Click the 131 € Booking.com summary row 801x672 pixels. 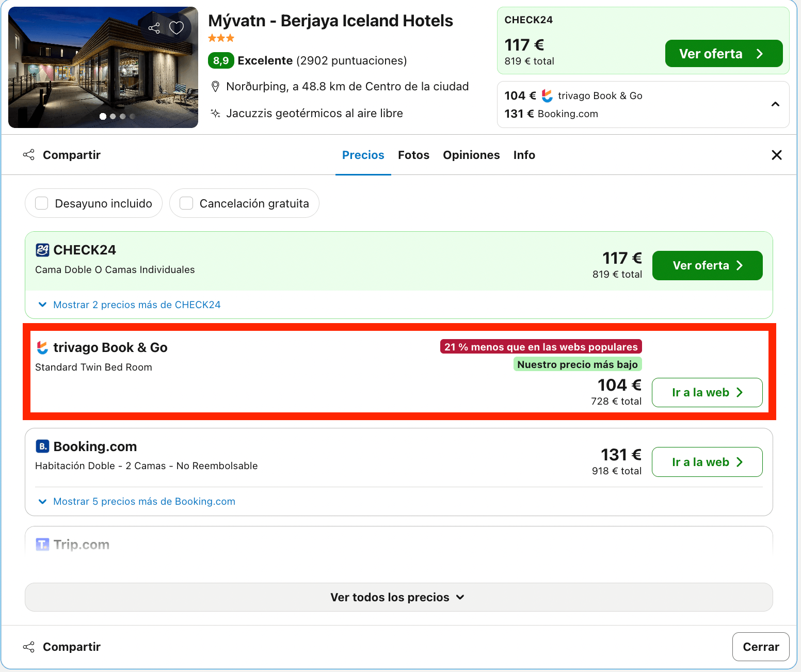[551, 114]
